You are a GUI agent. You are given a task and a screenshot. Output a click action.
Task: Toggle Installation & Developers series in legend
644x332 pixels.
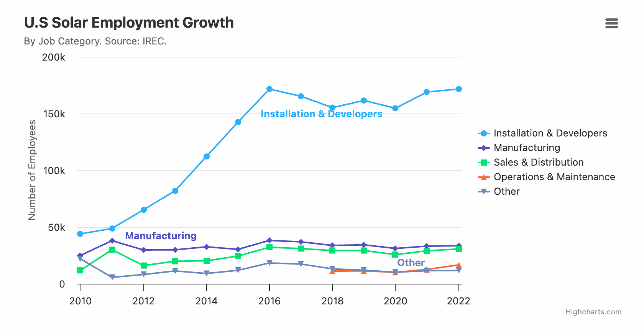[550, 133]
